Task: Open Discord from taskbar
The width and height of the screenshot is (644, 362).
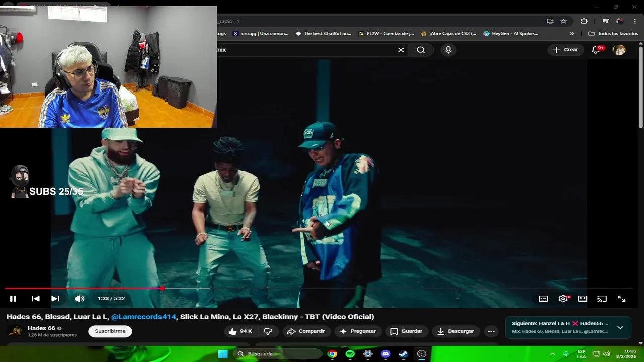Action: [x=386, y=354]
